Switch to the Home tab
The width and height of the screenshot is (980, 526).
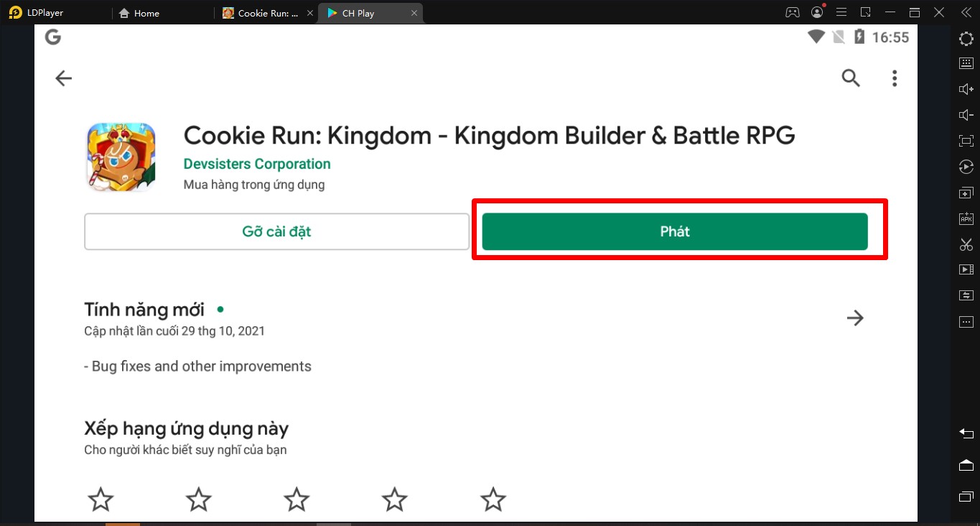tap(139, 13)
